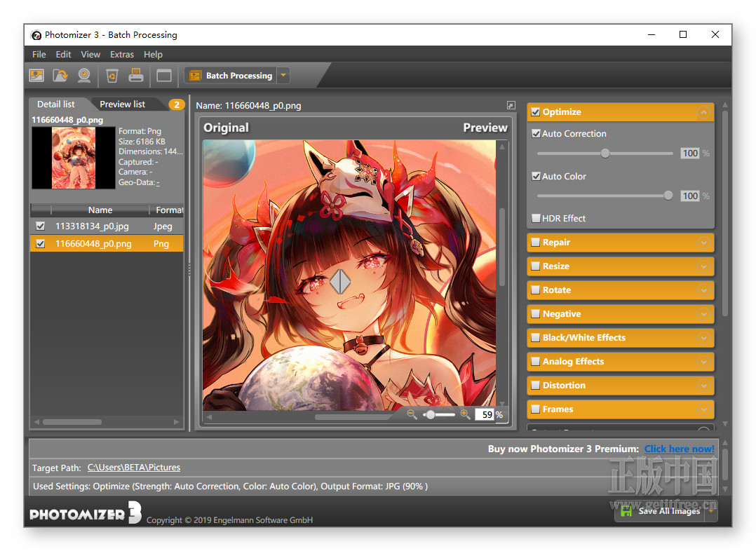Open the File menu
756x551 pixels.
pos(39,55)
